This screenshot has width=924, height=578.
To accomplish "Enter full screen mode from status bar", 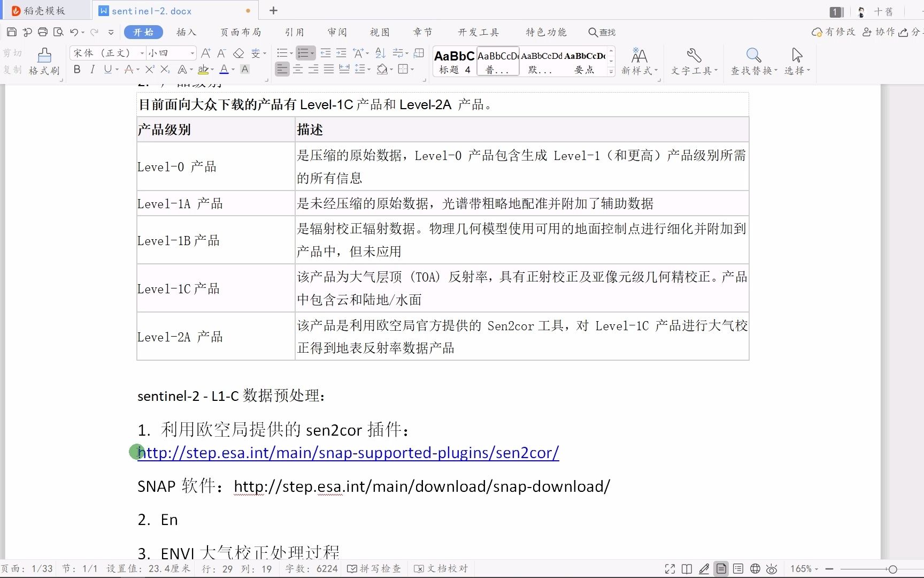I will tap(670, 569).
